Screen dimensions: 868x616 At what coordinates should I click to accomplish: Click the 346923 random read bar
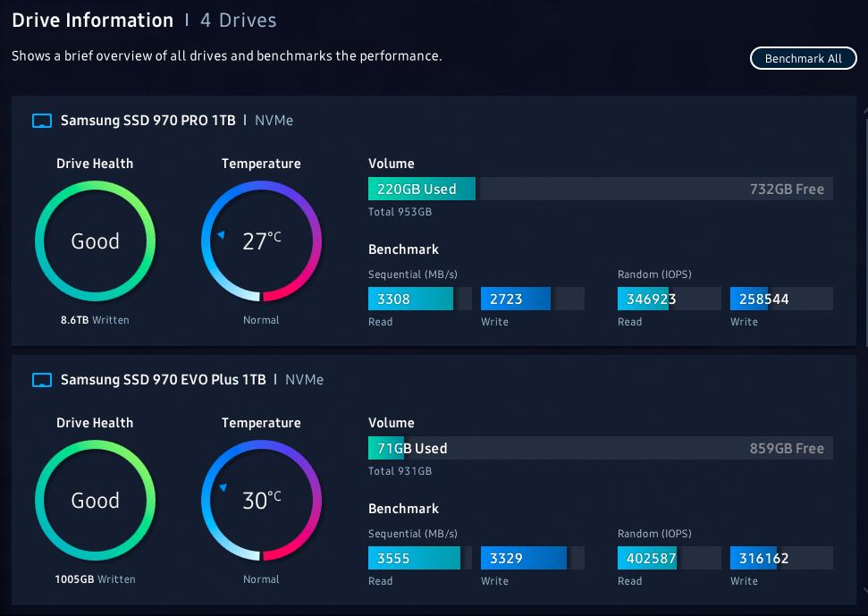click(x=670, y=299)
